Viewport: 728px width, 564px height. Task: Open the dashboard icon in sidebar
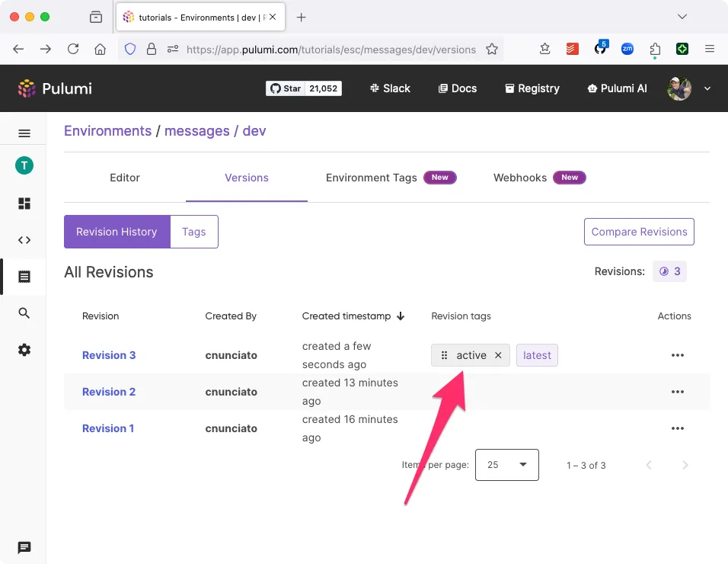click(x=24, y=203)
